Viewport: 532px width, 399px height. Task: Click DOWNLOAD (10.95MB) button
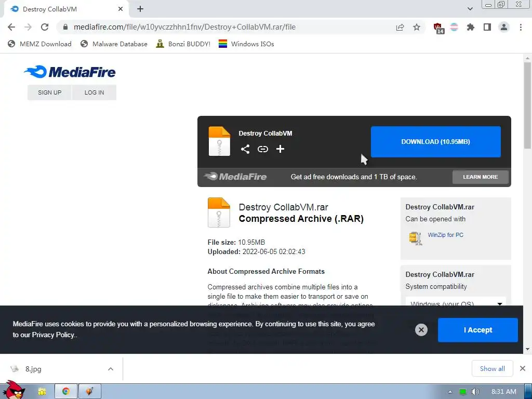pos(436,142)
